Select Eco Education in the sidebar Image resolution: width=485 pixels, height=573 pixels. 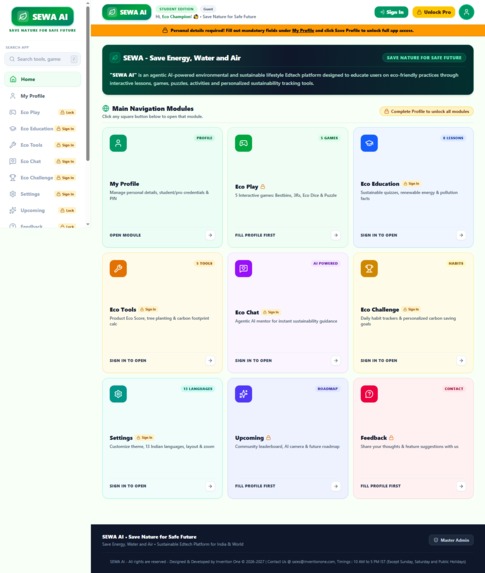click(x=42, y=129)
